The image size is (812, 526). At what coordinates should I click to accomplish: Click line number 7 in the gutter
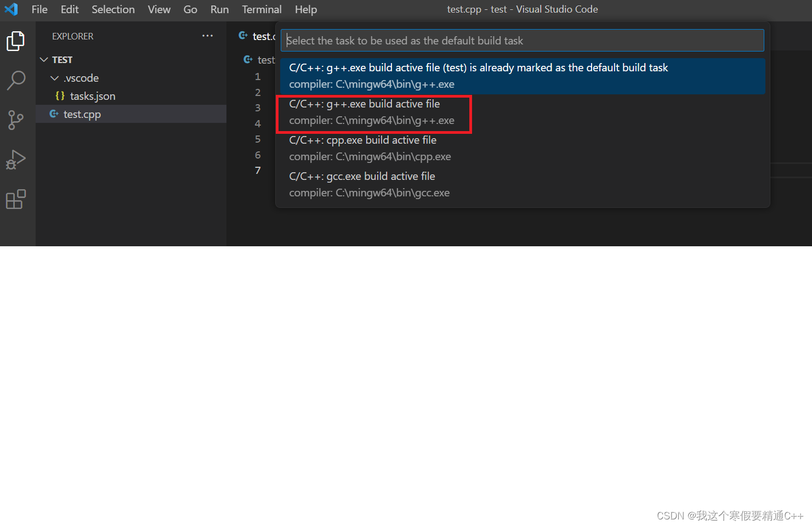pos(258,171)
